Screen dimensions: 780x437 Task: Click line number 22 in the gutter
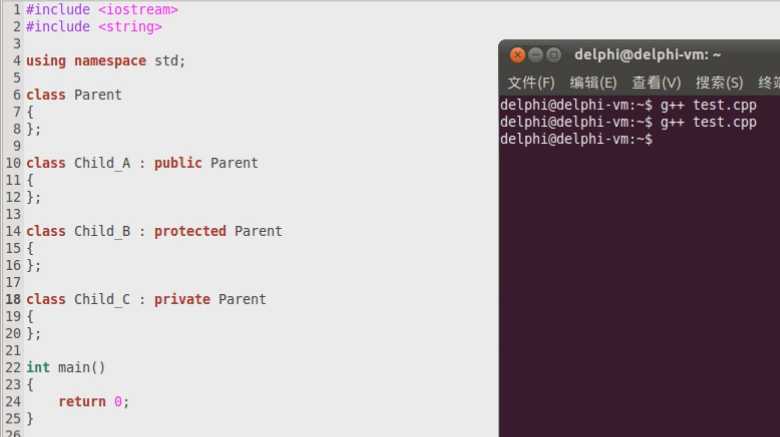pos(13,367)
